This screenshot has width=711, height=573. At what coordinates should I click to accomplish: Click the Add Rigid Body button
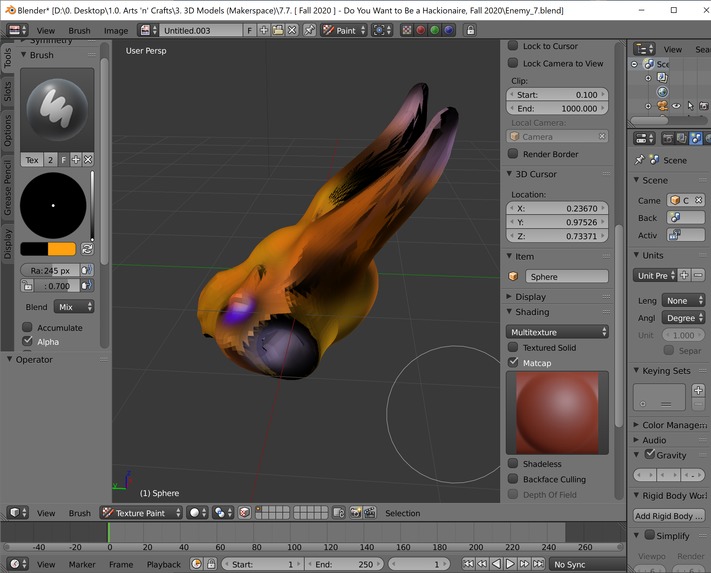669,516
